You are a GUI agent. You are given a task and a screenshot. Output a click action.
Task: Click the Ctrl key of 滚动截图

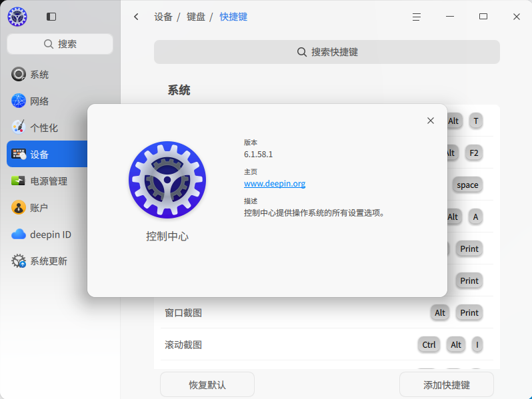pos(429,345)
